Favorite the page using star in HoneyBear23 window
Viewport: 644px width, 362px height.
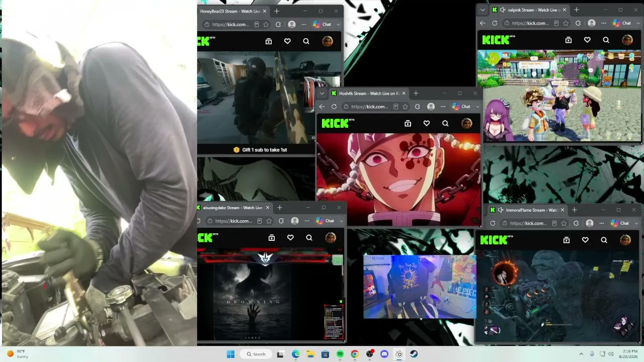point(266,24)
